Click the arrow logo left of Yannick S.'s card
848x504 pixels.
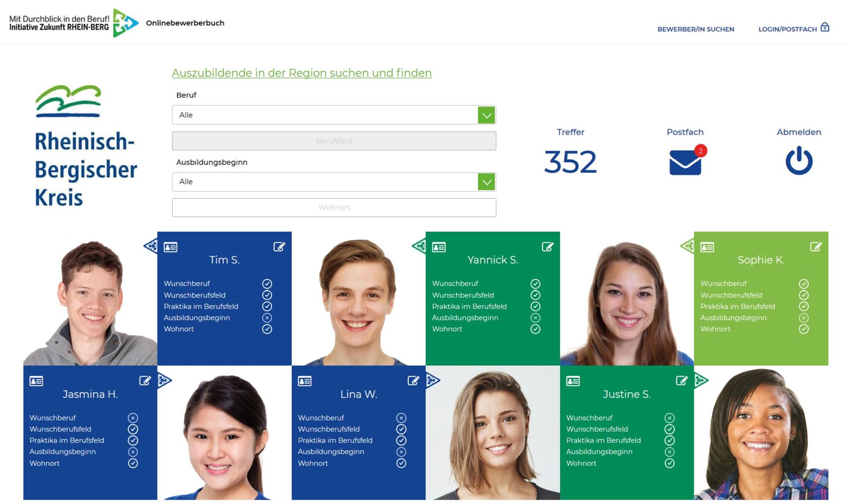coord(419,246)
